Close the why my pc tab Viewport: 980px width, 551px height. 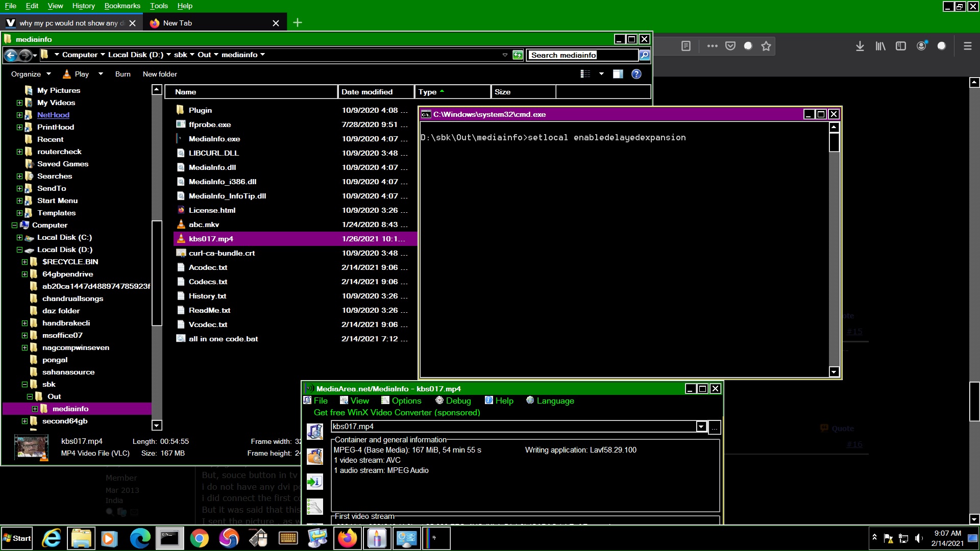point(132,23)
